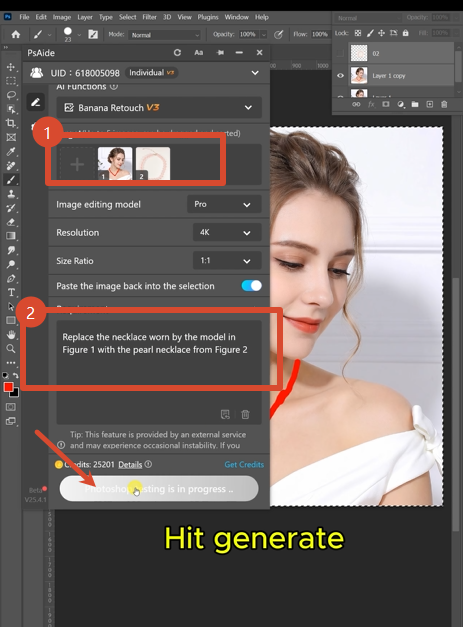Open the credits Details link

(x=130, y=464)
